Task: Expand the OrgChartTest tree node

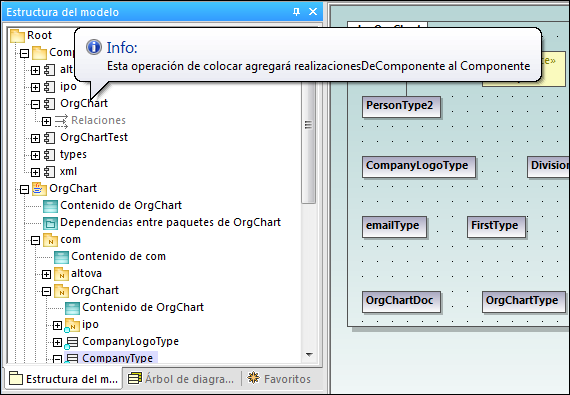Action: coord(35,138)
